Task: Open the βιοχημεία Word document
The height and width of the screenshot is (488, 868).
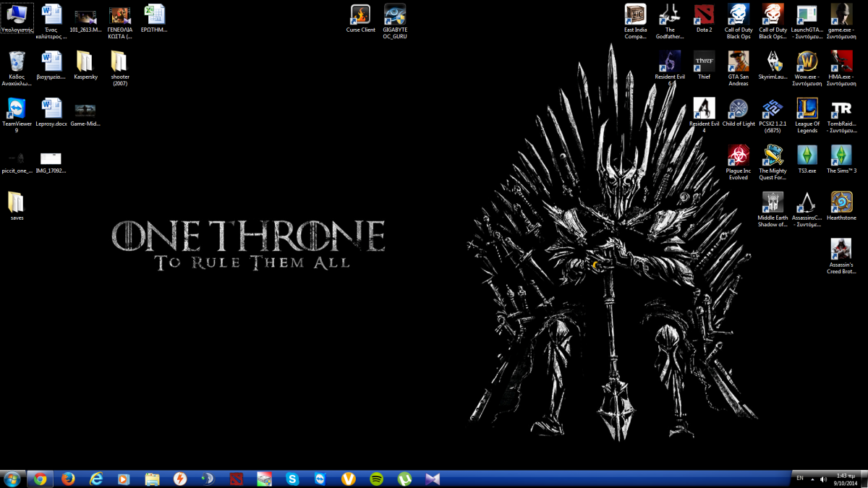Action: click(x=51, y=66)
